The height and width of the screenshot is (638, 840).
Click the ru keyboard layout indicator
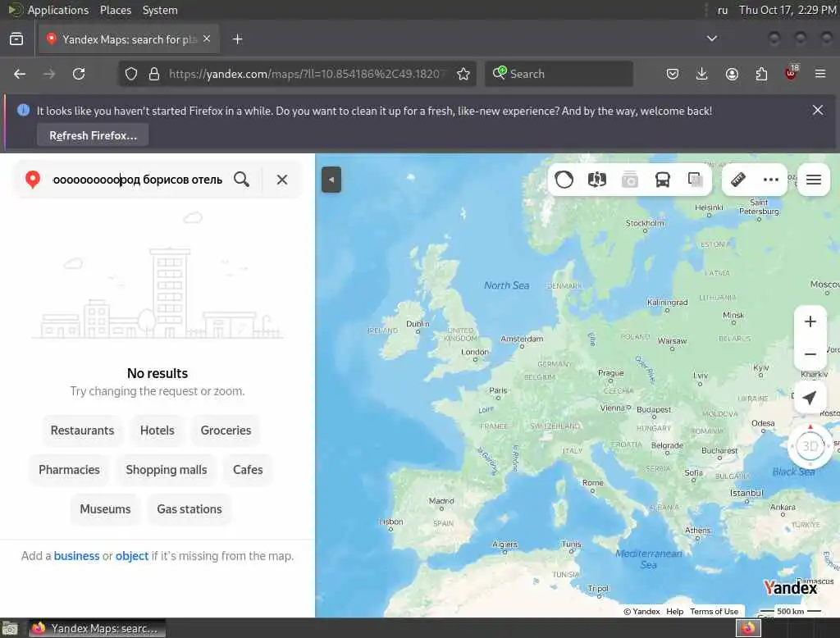pyautogui.click(x=723, y=10)
